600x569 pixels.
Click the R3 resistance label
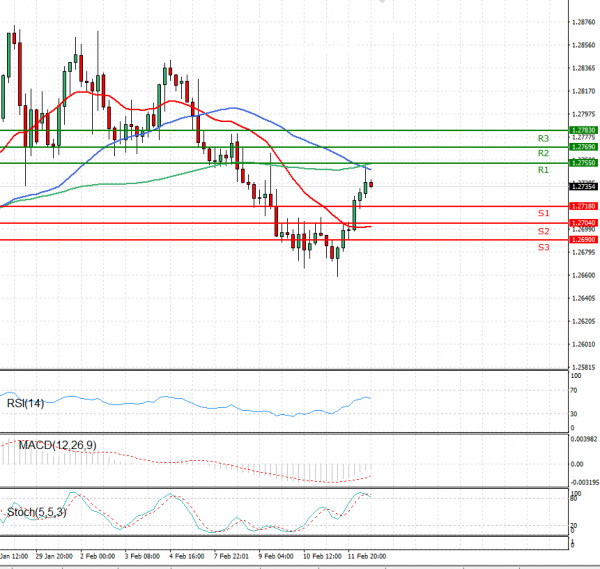coord(543,138)
